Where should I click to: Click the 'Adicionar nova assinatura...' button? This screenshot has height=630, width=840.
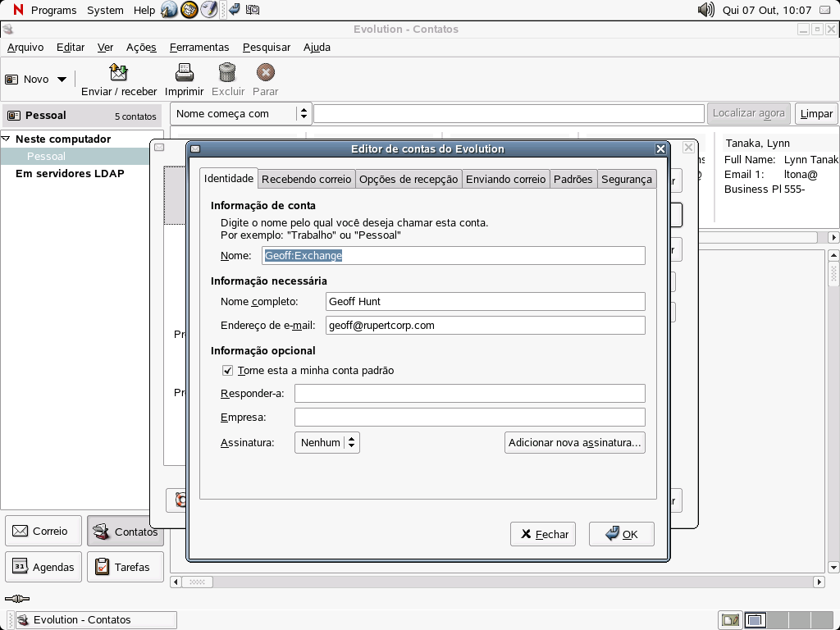pyautogui.click(x=574, y=443)
